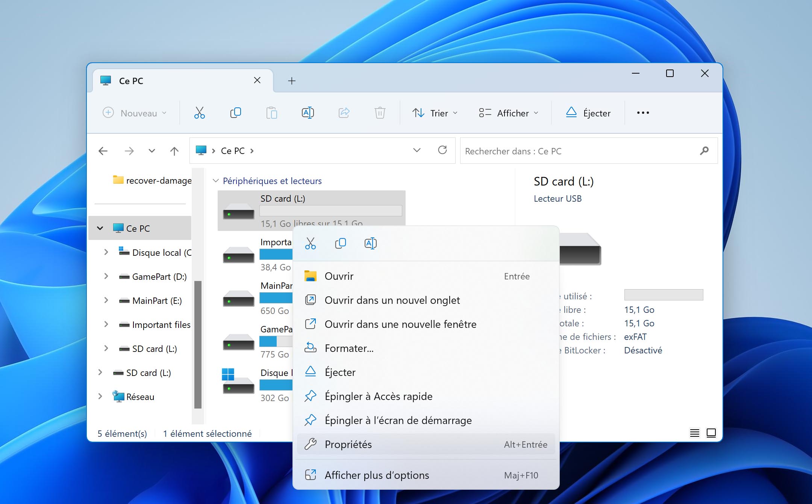
Task: Click details pane used space bar
Action: tap(664, 295)
